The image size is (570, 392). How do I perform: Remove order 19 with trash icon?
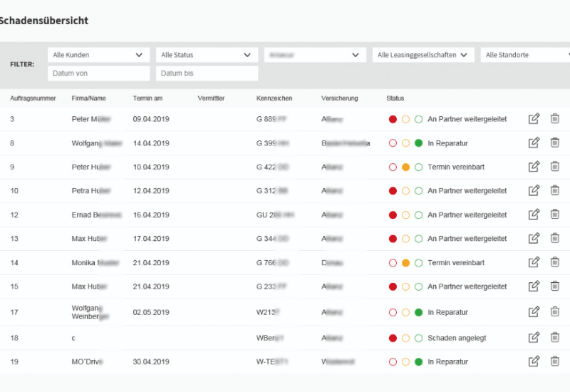[554, 361]
